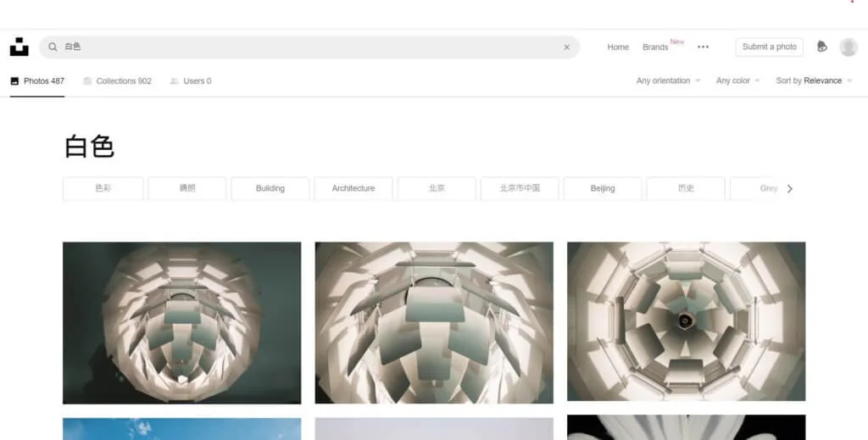Click the Submit a photo button
This screenshot has height=440, width=868.
tap(770, 47)
